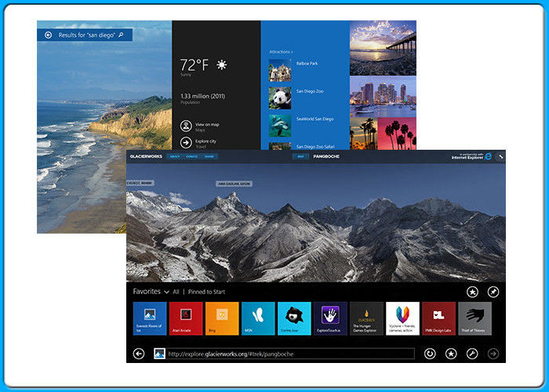Click the refresh page icon

(x=430, y=354)
